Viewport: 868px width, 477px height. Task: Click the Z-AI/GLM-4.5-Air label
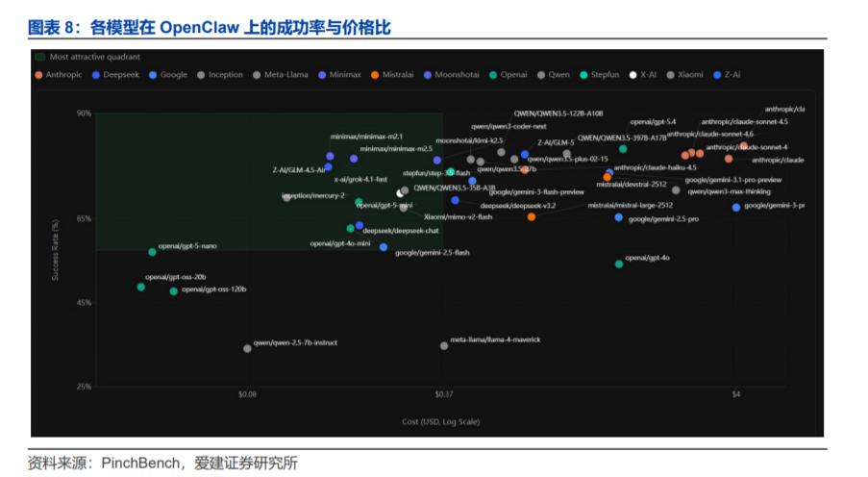299,169
